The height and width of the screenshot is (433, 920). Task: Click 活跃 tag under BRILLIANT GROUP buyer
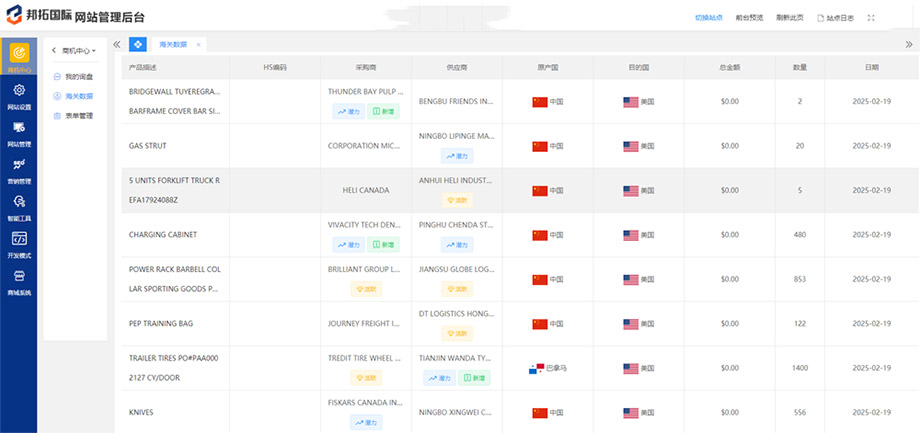tap(366, 289)
